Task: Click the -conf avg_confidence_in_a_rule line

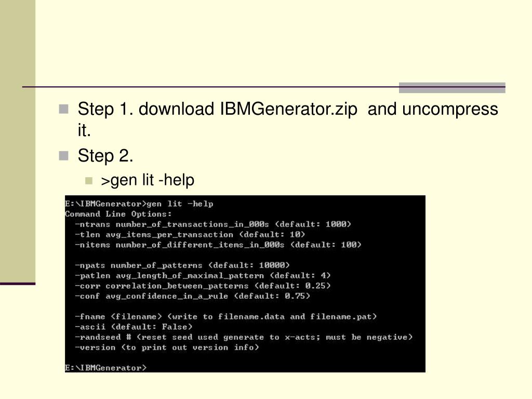Action: [192, 296]
